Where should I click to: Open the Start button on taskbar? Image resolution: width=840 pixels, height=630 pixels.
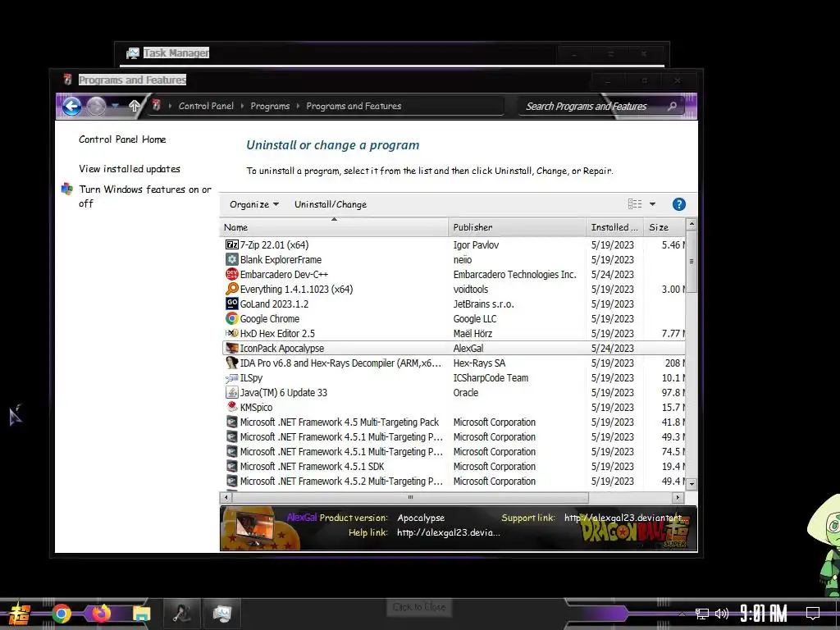[x=19, y=614]
